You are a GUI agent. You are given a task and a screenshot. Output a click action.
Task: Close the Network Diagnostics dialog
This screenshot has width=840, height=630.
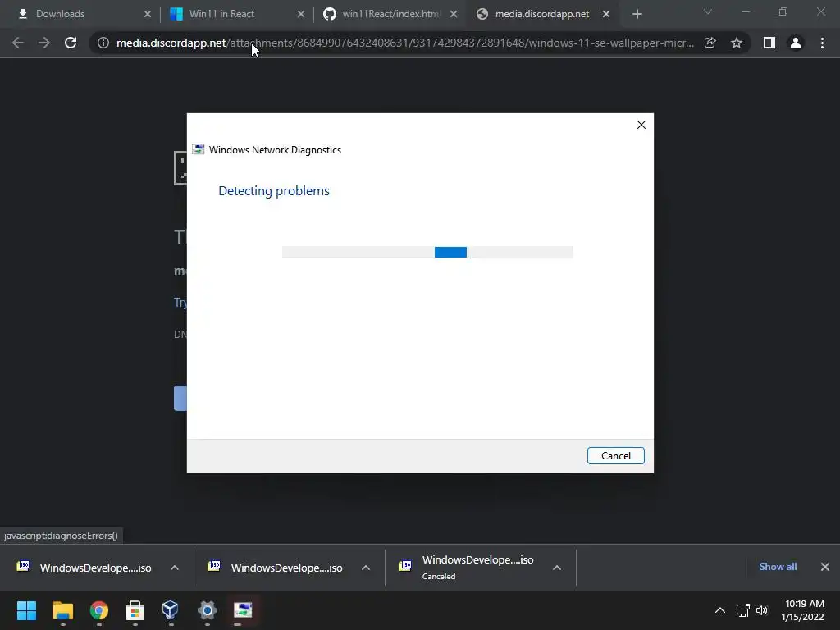click(x=641, y=125)
